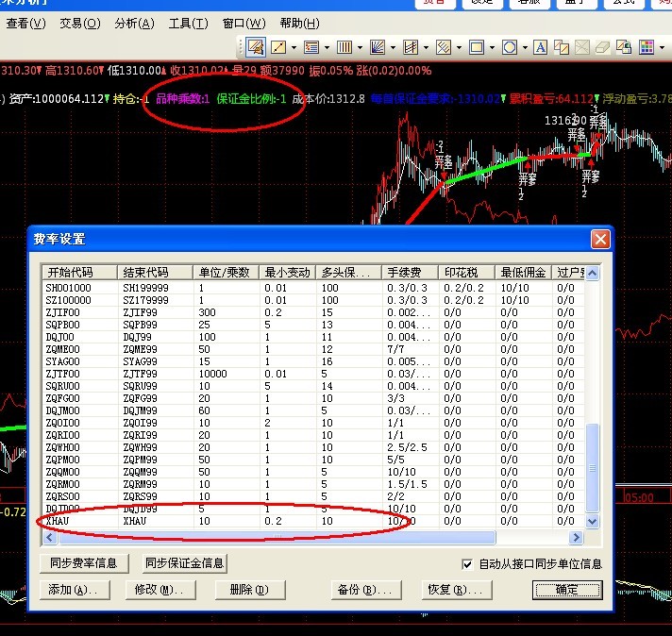Select the text annotation A tool
The image size is (672, 636).
click(x=540, y=47)
